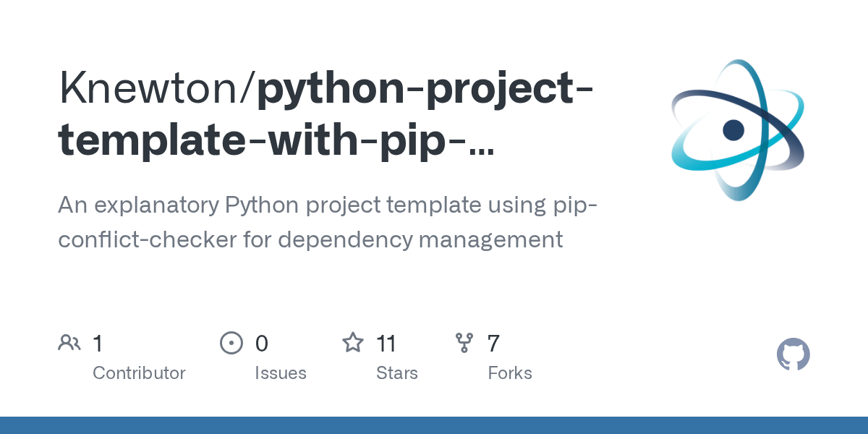Click the repository description text

point(325,222)
